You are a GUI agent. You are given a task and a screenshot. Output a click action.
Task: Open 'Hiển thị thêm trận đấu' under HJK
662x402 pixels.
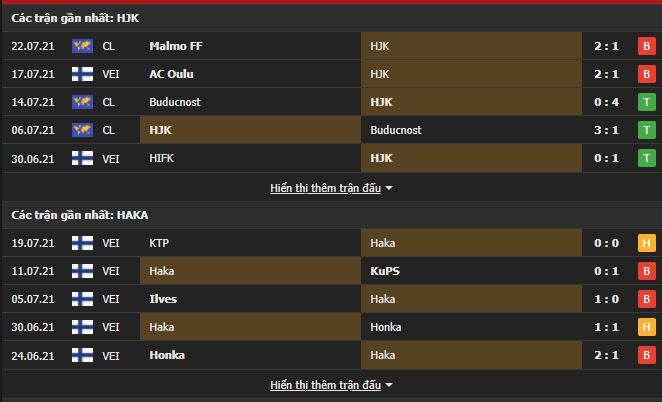click(326, 188)
